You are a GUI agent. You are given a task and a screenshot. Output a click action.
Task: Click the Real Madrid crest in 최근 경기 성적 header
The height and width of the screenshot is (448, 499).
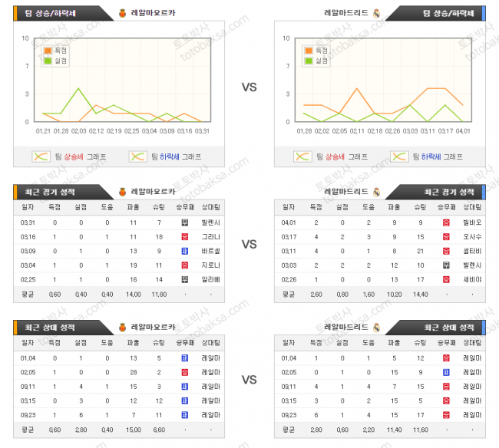coord(376,192)
